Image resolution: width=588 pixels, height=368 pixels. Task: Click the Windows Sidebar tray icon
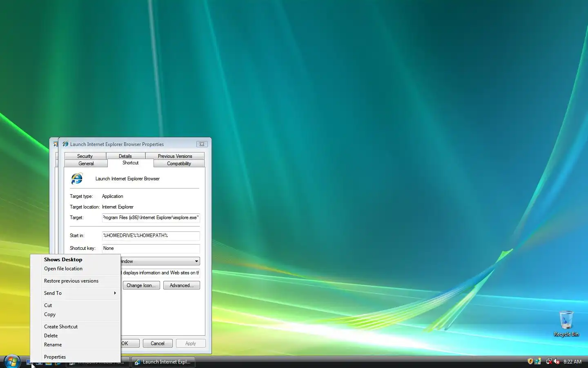click(538, 361)
